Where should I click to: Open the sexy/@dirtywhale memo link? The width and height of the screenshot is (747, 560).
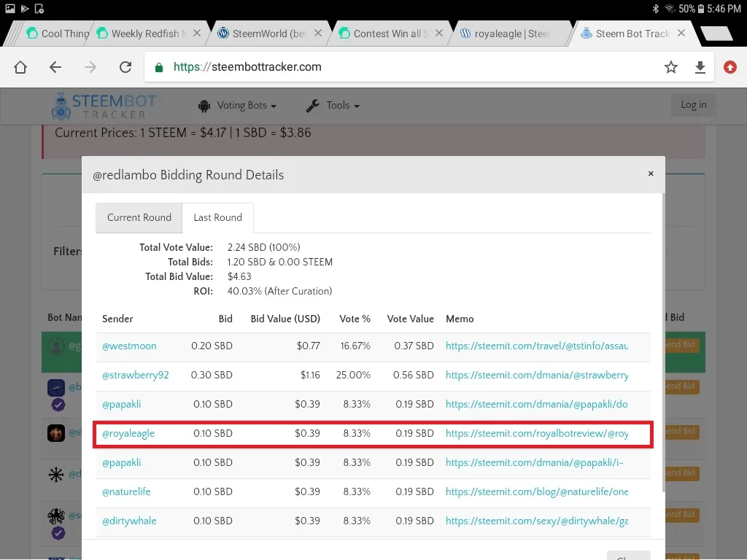click(x=537, y=521)
